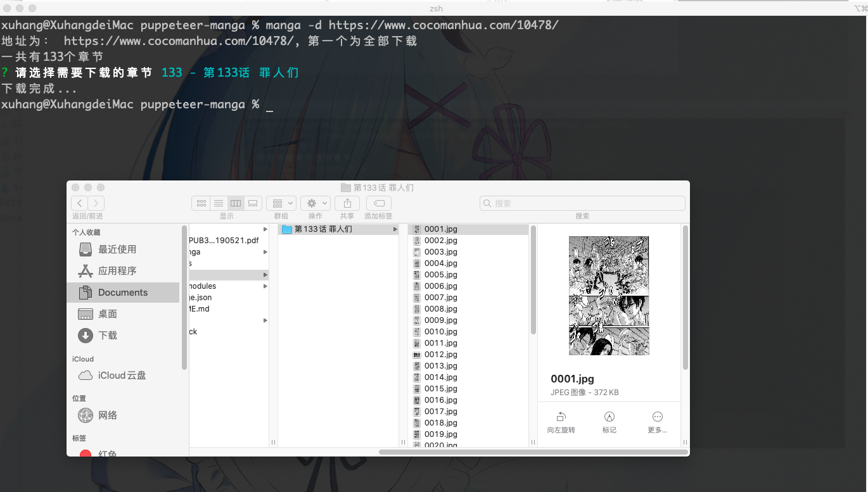Click the 标记 markup icon
The image size is (868, 492).
(610, 417)
